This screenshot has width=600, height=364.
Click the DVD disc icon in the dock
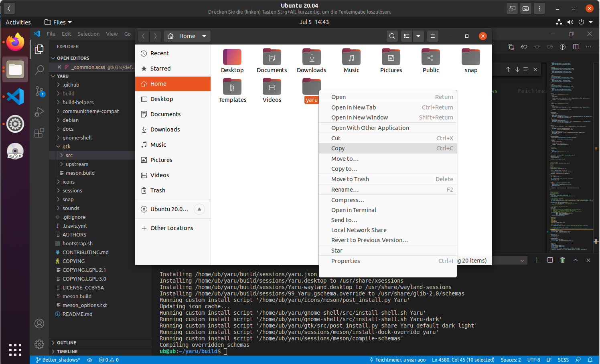click(15, 151)
